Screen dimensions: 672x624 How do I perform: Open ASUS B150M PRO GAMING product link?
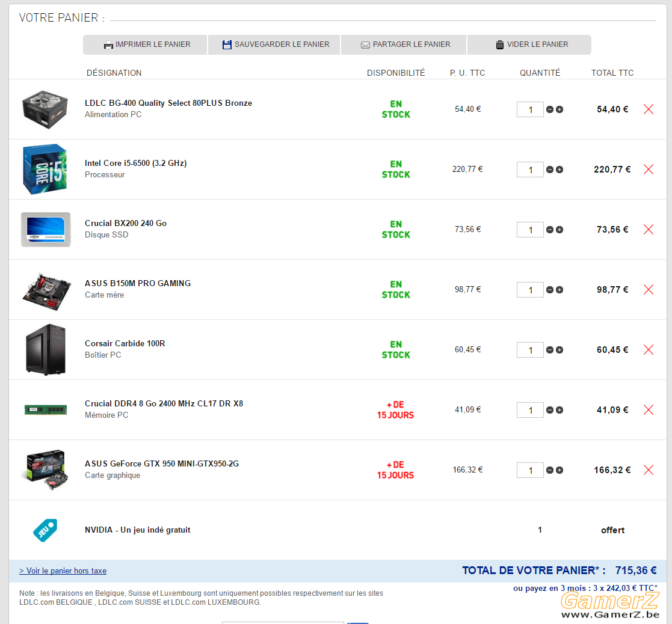(x=138, y=284)
